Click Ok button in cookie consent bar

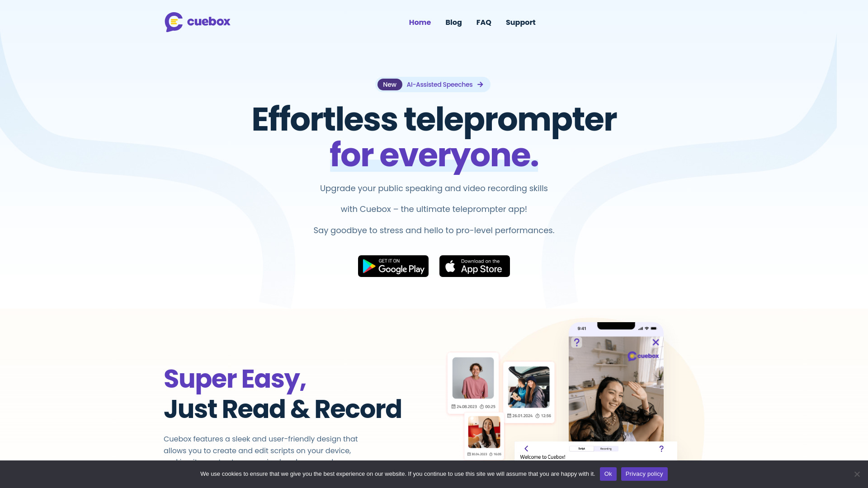coord(608,473)
